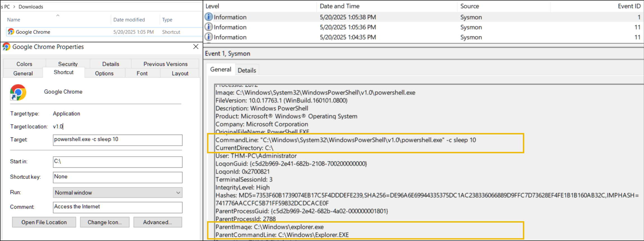Sort events by the Event ID column
The image size is (644, 241).
click(629, 6)
